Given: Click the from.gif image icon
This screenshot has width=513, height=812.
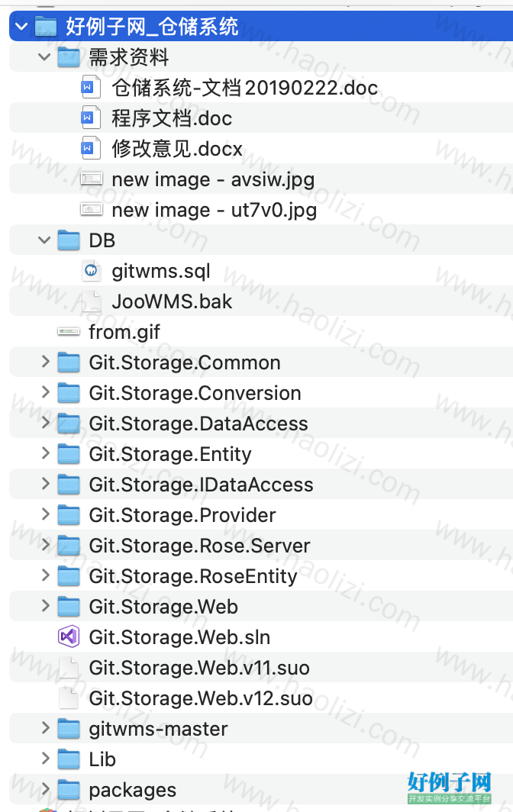Looking at the screenshot, I should pyautogui.click(x=69, y=332).
